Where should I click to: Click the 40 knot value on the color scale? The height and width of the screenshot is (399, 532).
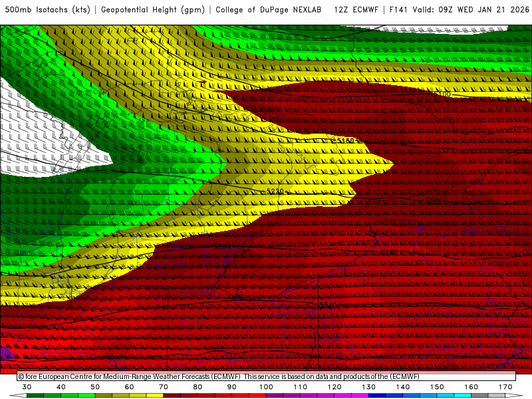tap(61, 387)
